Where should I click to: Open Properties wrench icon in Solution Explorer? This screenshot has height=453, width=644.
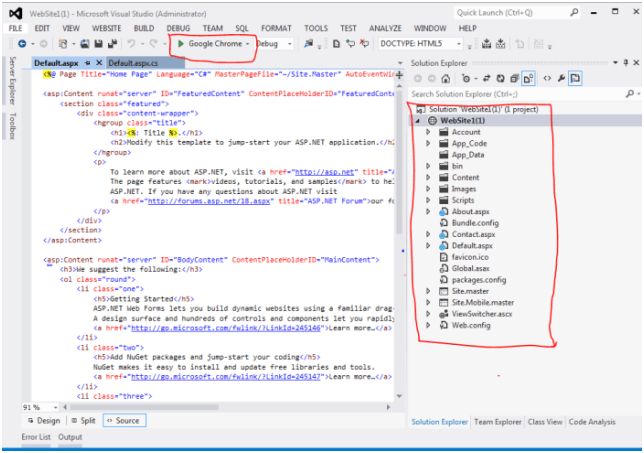[x=563, y=77]
